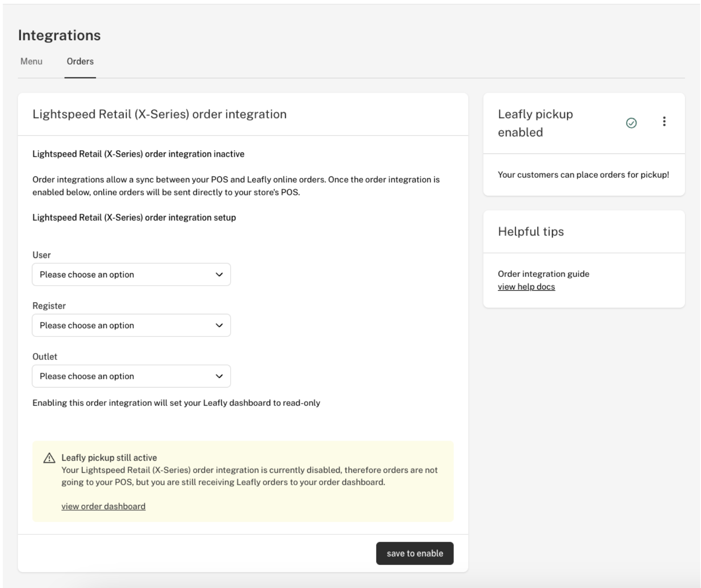Expand the User selection dropdown
The width and height of the screenshot is (701, 588).
[x=131, y=275]
